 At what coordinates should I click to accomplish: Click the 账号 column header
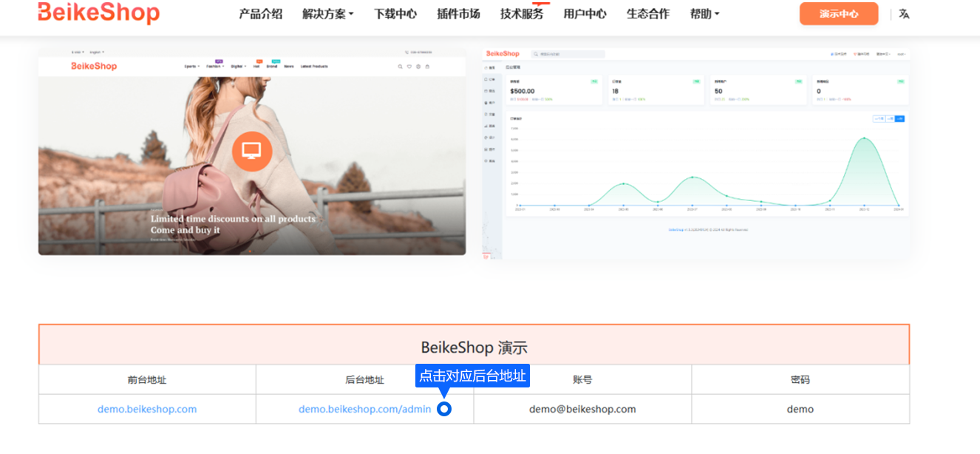coord(582,379)
